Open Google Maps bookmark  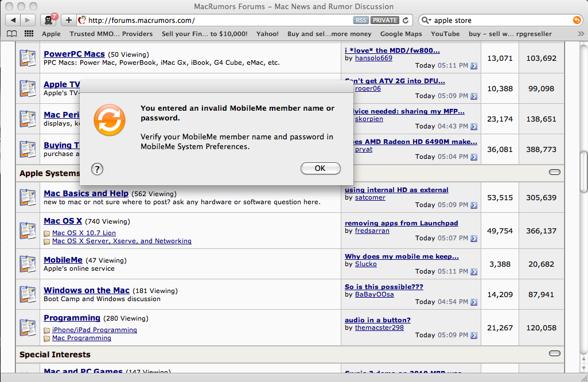pyautogui.click(x=401, y=34)
